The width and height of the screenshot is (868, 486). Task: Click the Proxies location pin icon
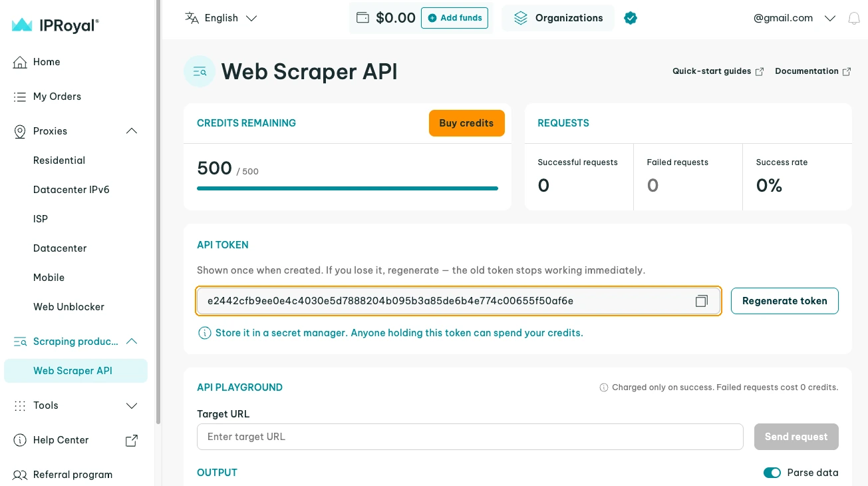pyautogui.click(x=20, y=131)
